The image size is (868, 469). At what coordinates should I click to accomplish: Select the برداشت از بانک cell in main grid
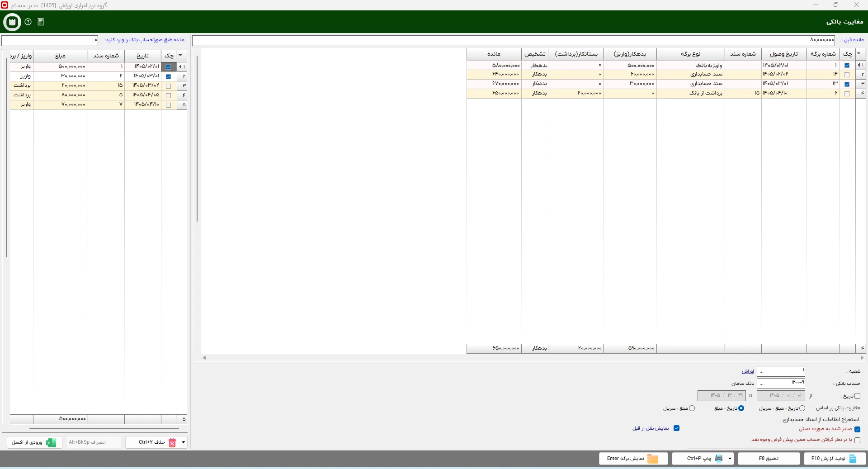pyautogui.click(x=690, y=93)
